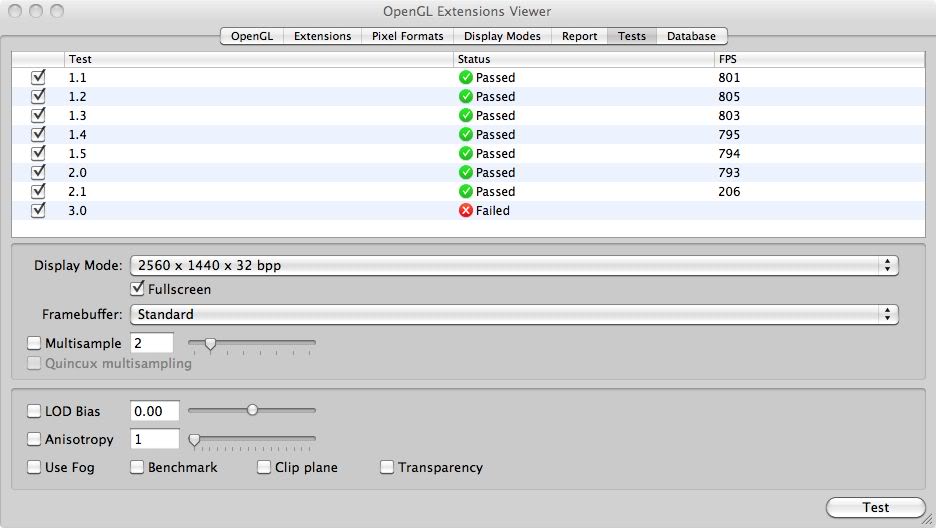Click the green Passed icon for test 2.1

tap(466, 192)
